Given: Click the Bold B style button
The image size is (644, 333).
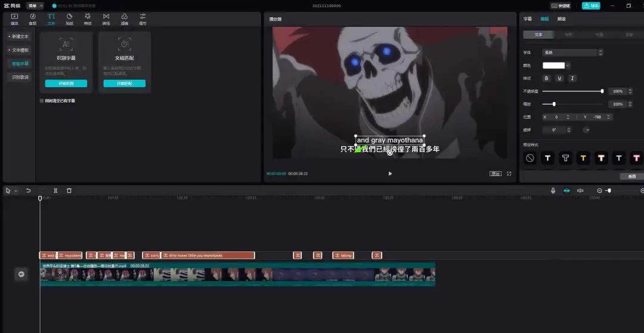Looking at the screenshot, I should tap(546, 78).
